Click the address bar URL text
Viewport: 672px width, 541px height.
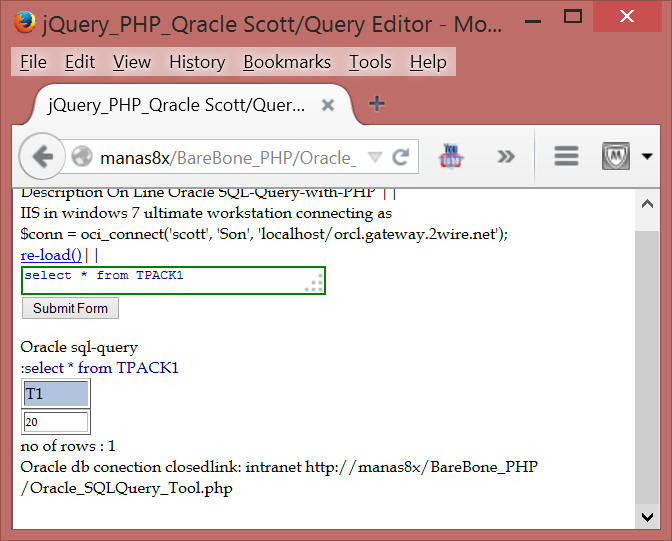[228, 158]
